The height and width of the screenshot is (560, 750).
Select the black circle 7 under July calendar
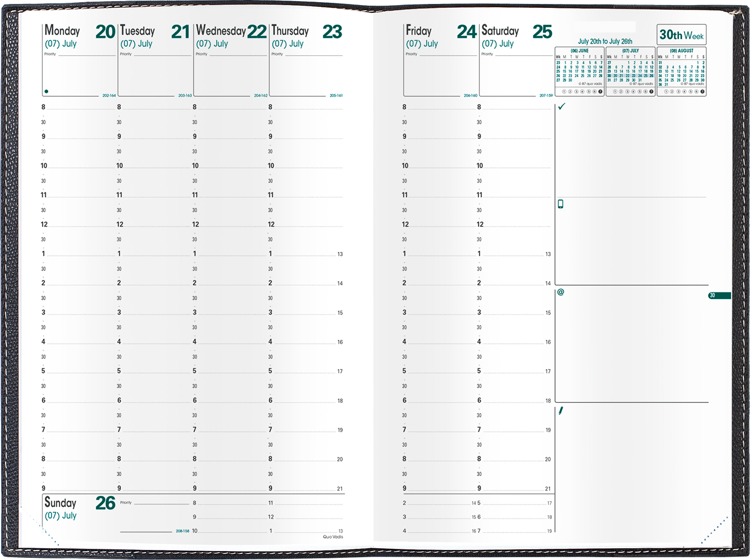pos(651,91)
